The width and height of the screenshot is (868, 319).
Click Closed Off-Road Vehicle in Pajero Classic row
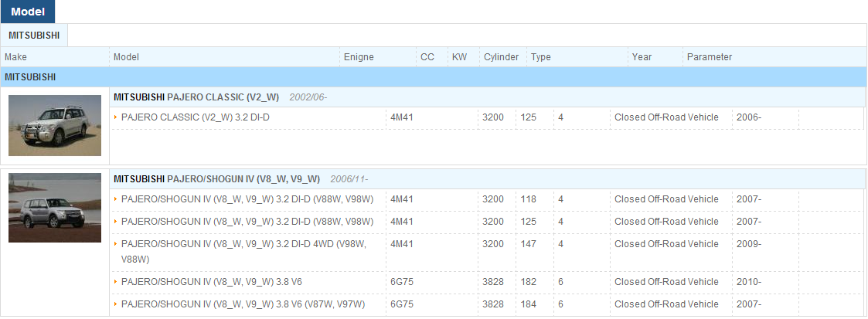tap(666, 117)
